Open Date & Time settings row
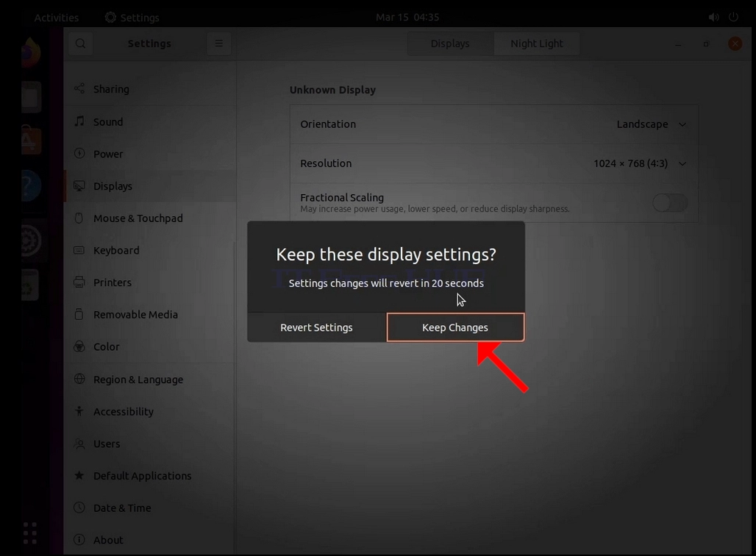The height and width of the screenshot is (556, 756). pos(149,507)
